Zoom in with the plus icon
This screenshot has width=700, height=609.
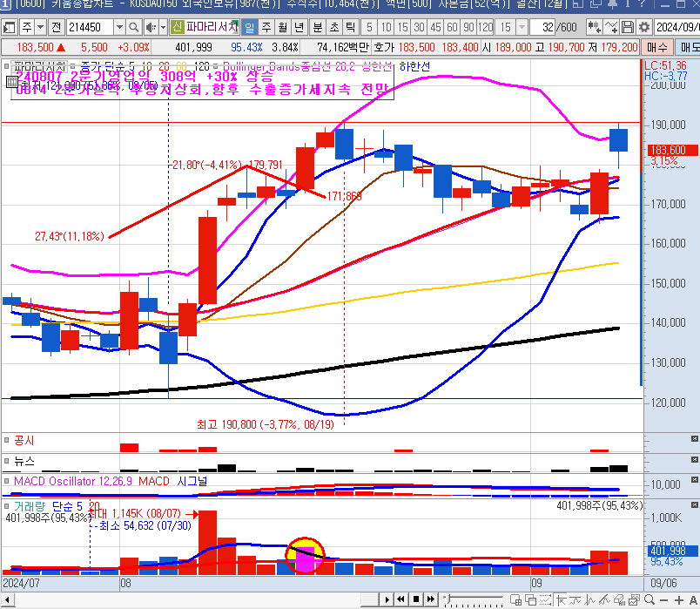coord(679,600)
